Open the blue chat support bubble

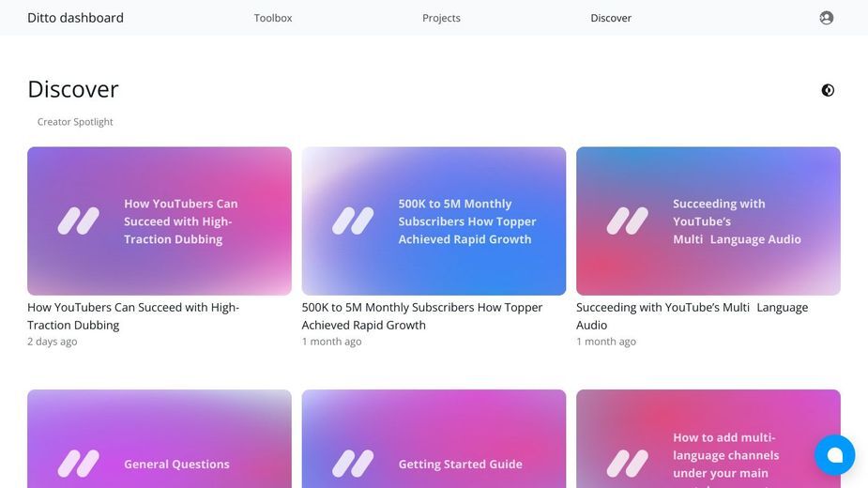[834, 455]
